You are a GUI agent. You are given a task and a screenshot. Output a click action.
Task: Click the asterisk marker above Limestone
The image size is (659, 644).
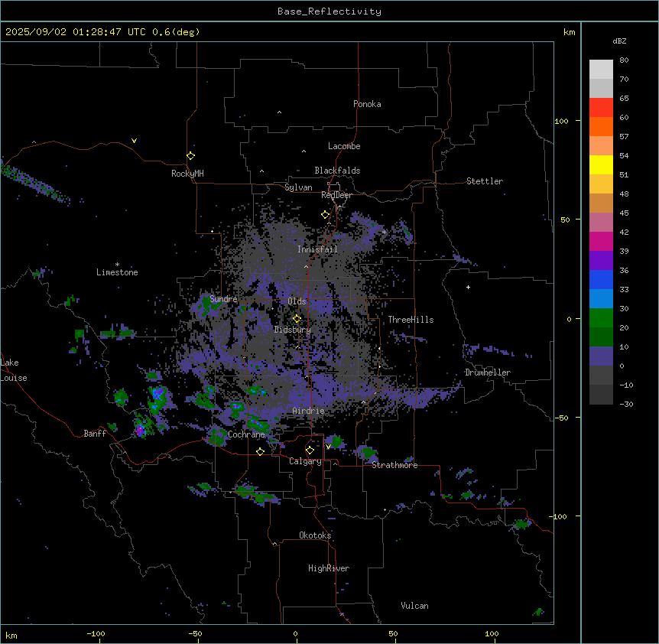pyautogui.click(x=117, y=265)
